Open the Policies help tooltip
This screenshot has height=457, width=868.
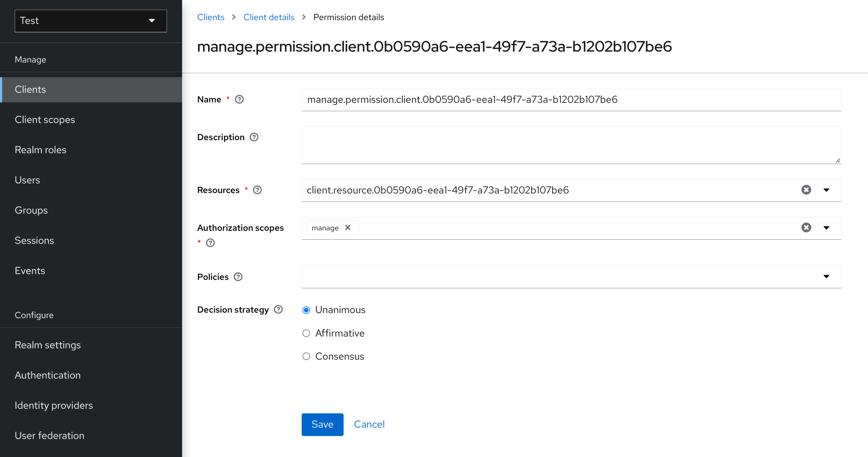(x=238, y=277)
